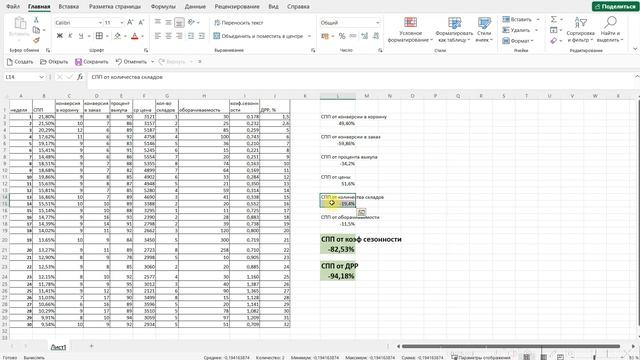Align text left icon
640x360 pixels.
click(x=158, y=36)
